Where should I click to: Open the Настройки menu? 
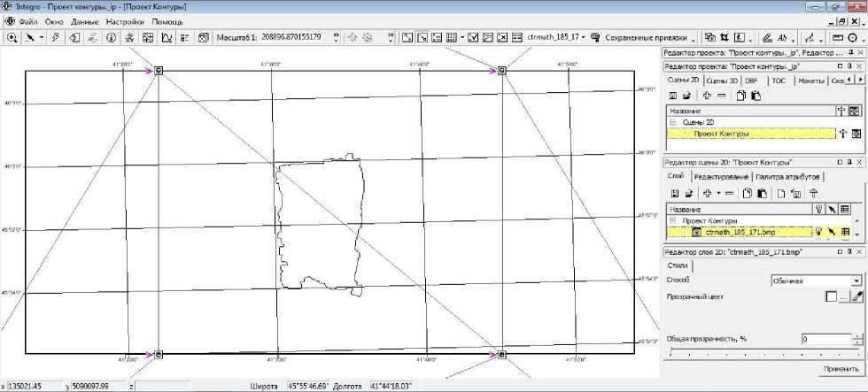(125, 21)
